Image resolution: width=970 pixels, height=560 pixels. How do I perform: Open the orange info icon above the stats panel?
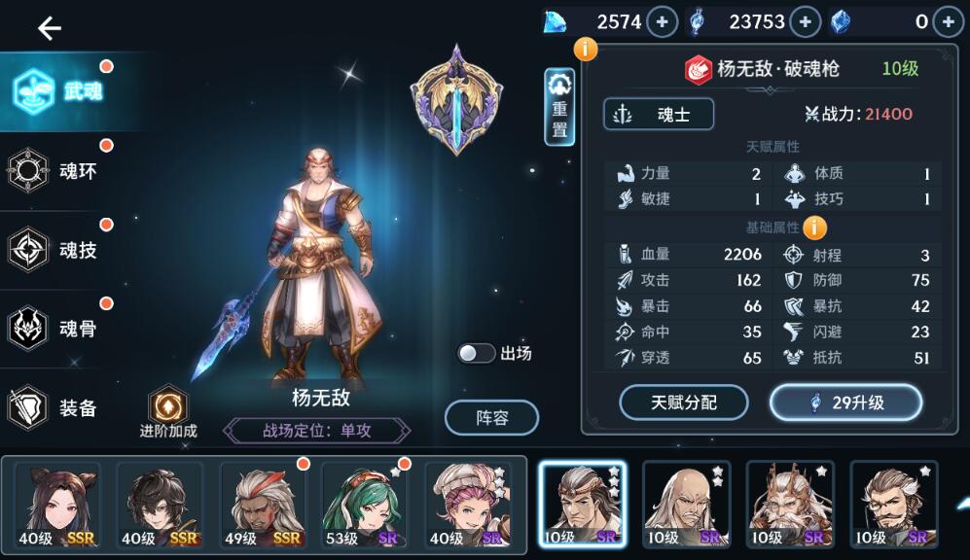click(x=586, y=49)
